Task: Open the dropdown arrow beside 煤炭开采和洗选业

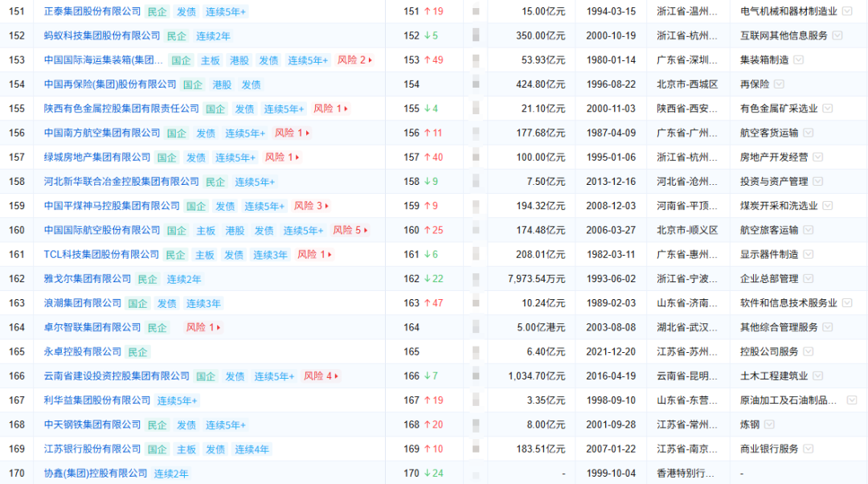Action: point(828,206)
